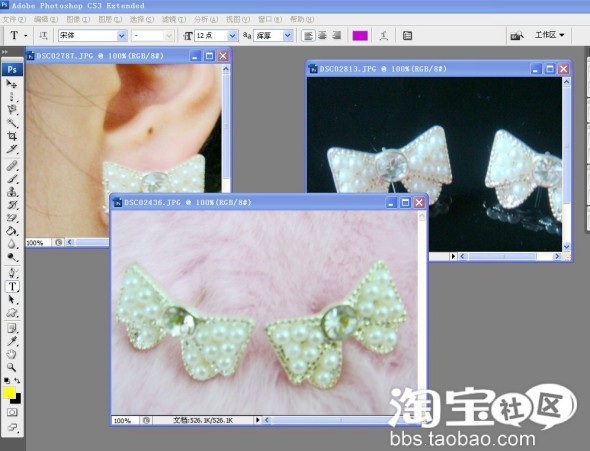Set center text alignment
Image resolution: width=590 pixels, height=451 pixels.
[x=322, y=36]
